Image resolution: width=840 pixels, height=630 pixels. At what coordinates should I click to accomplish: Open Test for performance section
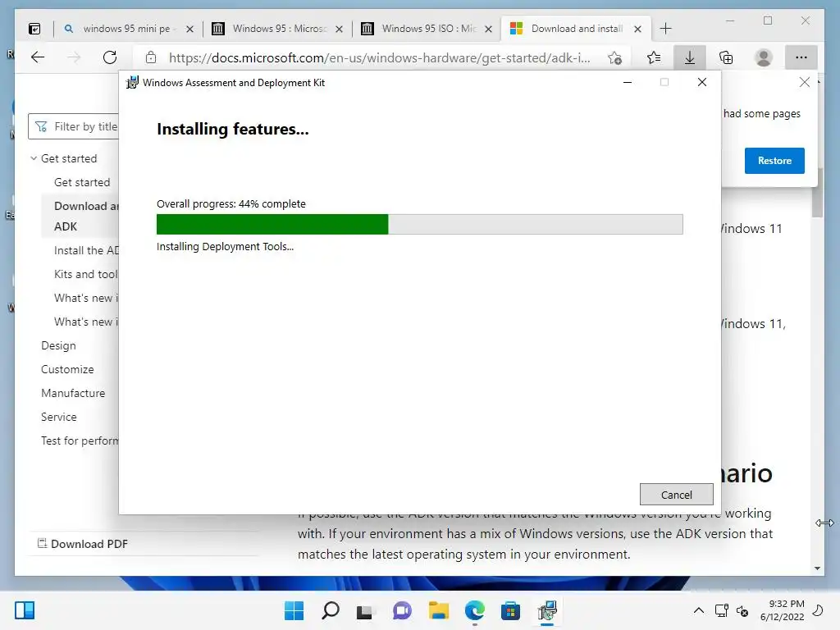(x=80, y=441)
